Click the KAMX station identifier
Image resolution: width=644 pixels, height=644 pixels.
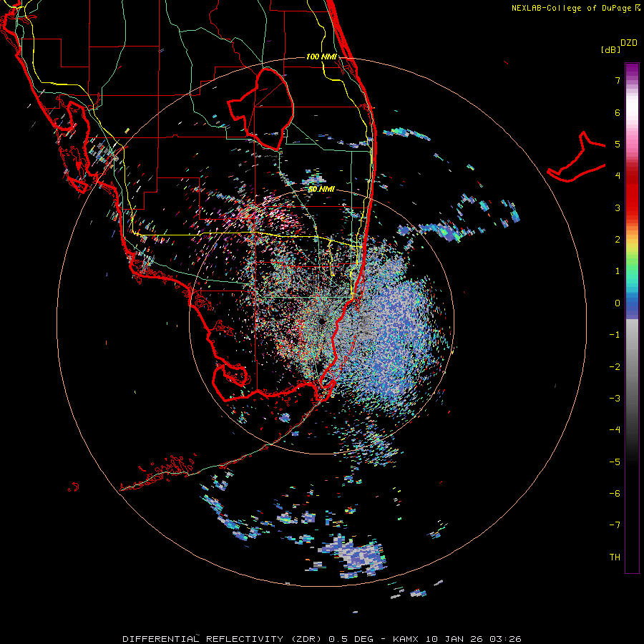pos(406,639)
